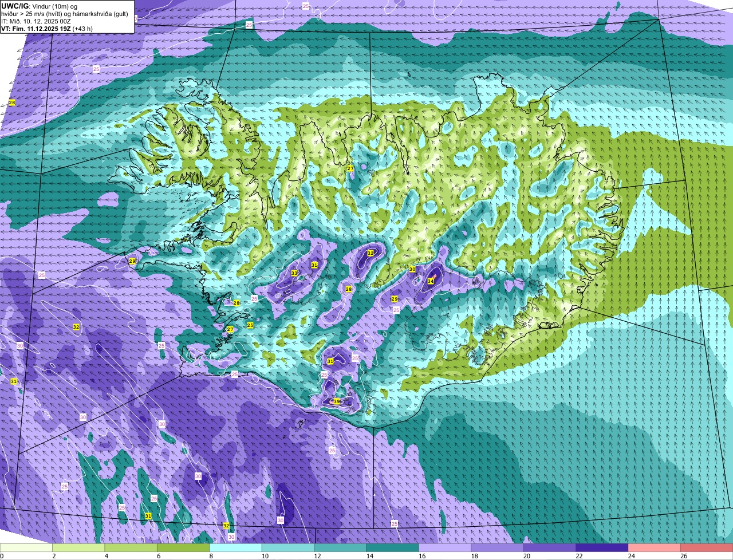Select the 8–10 m/s light cyan legend swatch
This screenshot has width=733, height=560.
(235, 547)
